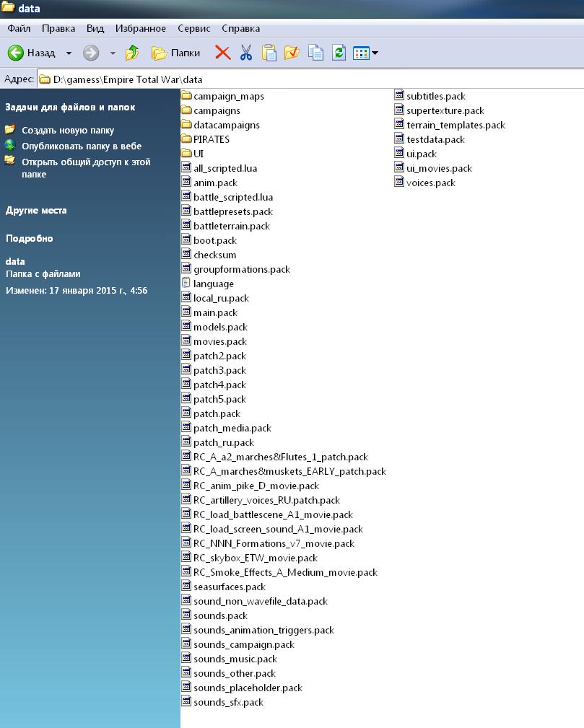Select the checksum file name
This screenshot has width=584, height=728.
point(214,255)
